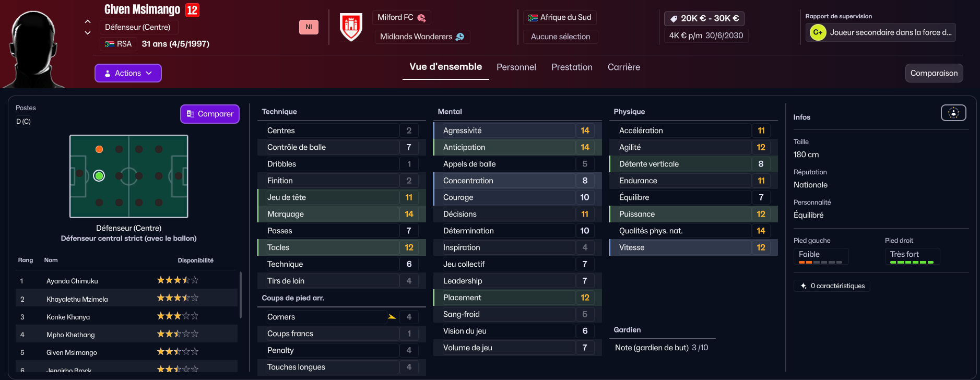Select the green central defender position dot
Viewport: 980px width, 380px height.
(x=99, y=176)
